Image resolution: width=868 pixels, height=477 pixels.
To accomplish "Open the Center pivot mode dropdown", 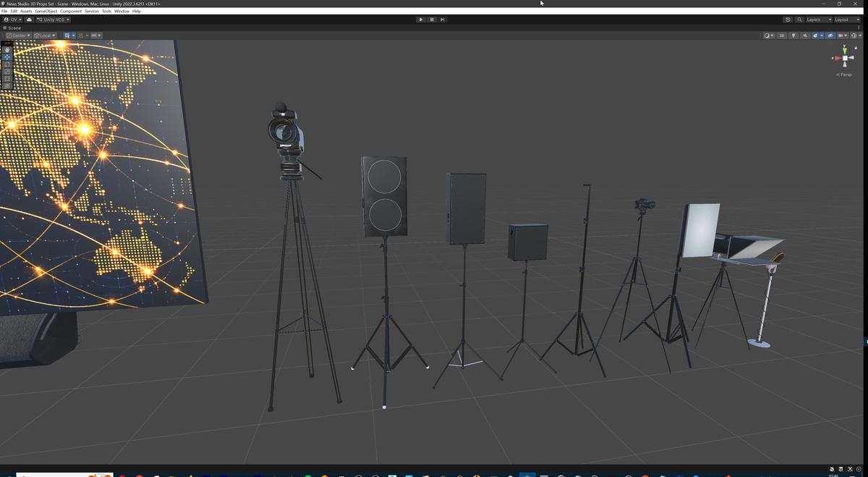I will [x=17, y=35].
